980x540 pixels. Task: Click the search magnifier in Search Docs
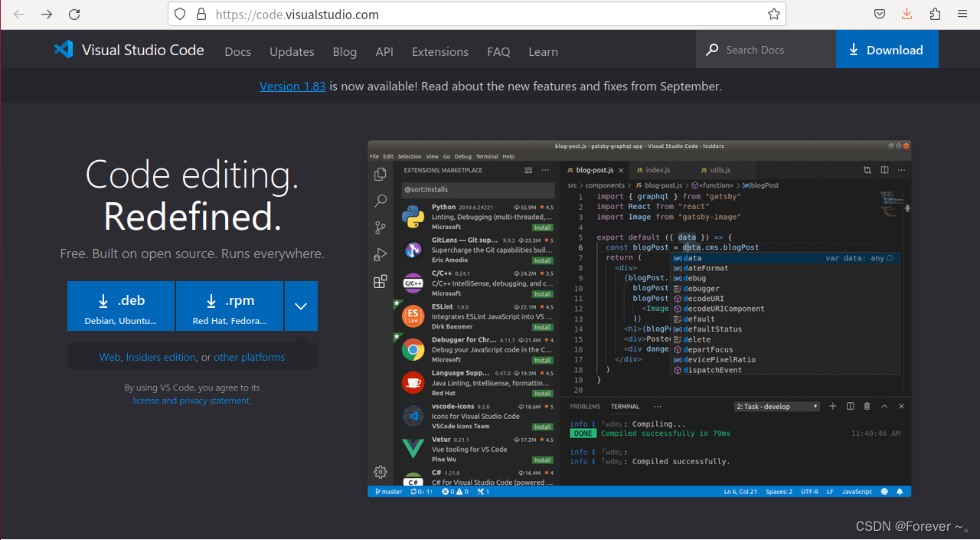[x=712, y=50]
